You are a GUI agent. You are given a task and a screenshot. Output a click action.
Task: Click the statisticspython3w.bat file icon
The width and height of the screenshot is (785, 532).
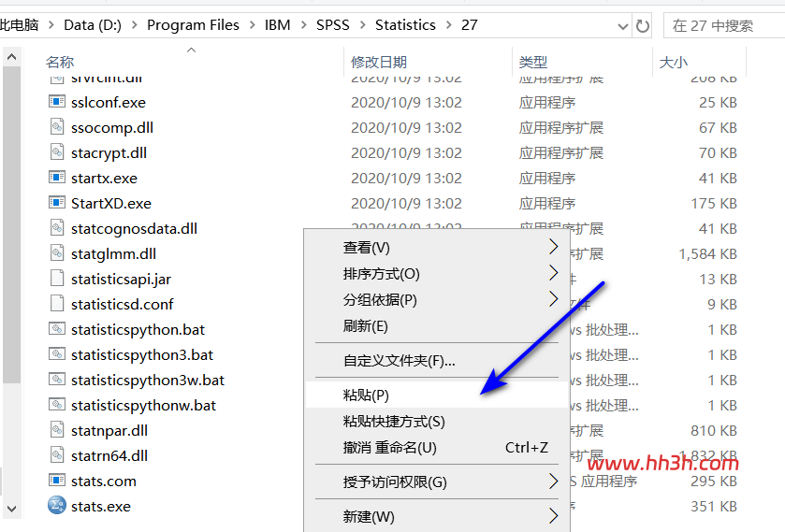click(57, 380)
